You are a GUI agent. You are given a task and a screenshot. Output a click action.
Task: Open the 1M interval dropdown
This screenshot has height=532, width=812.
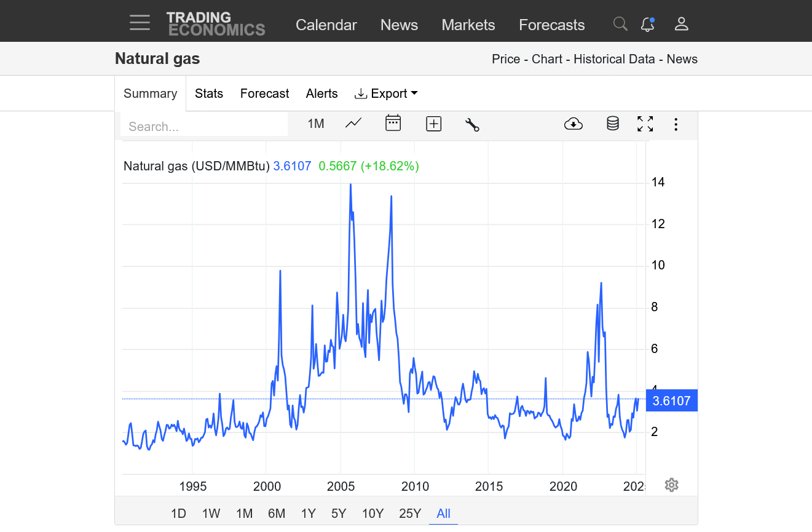point(315,124)
